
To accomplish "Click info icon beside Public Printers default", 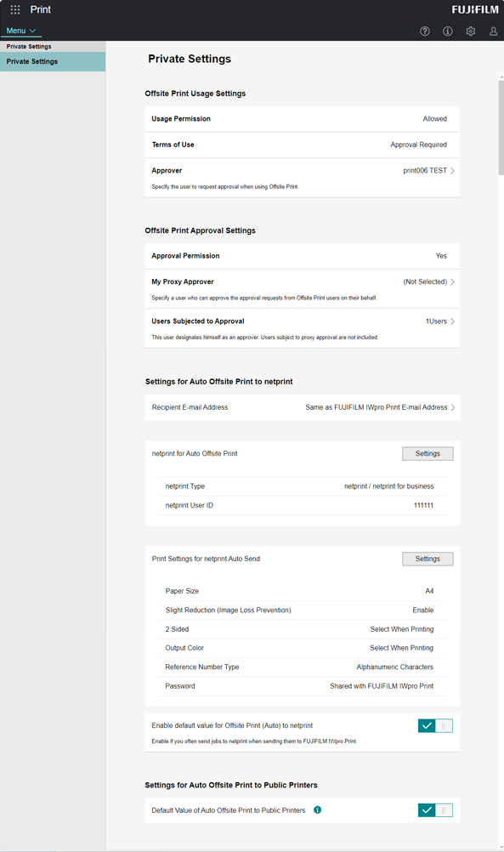I will click(x=318, y=809).
